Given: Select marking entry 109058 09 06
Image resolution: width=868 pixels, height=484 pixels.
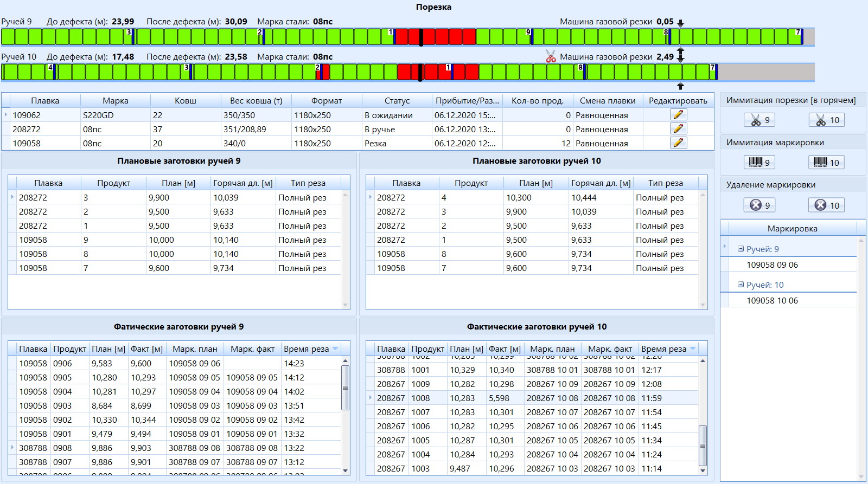Looking at the screenshot, I should pos(772,265).
